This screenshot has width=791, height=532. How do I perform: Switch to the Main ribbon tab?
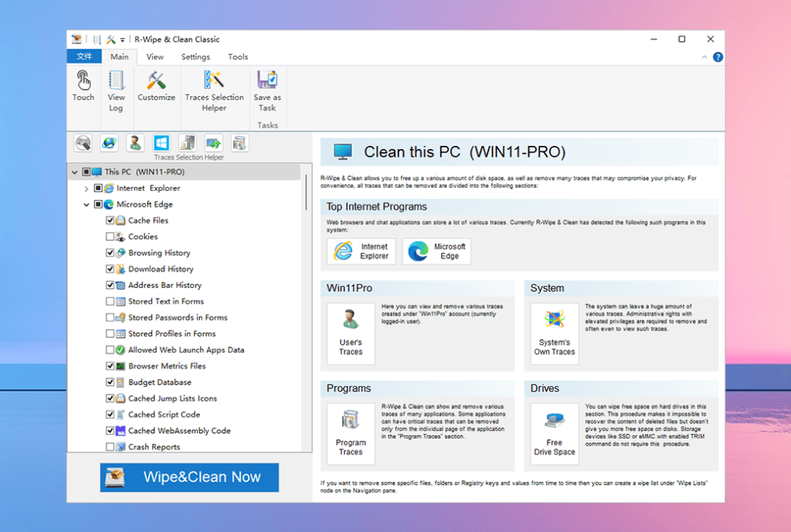(120, 56)
